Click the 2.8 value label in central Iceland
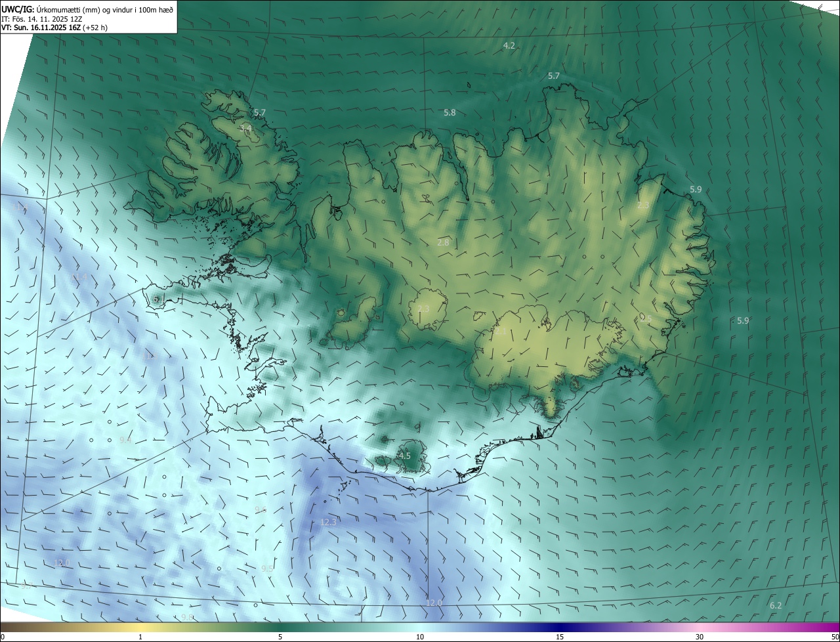Image resolution: width=840 pixels, height=642 pixels. [443, 242]
